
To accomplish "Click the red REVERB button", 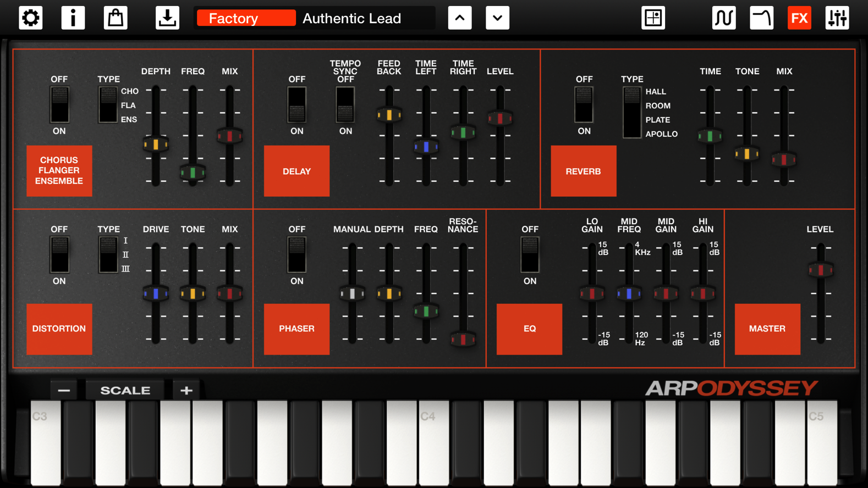I will (x=584, y=171).
